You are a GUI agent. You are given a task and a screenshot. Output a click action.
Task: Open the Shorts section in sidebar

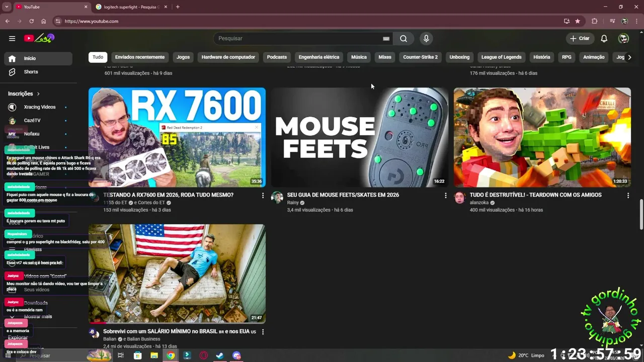38,72
